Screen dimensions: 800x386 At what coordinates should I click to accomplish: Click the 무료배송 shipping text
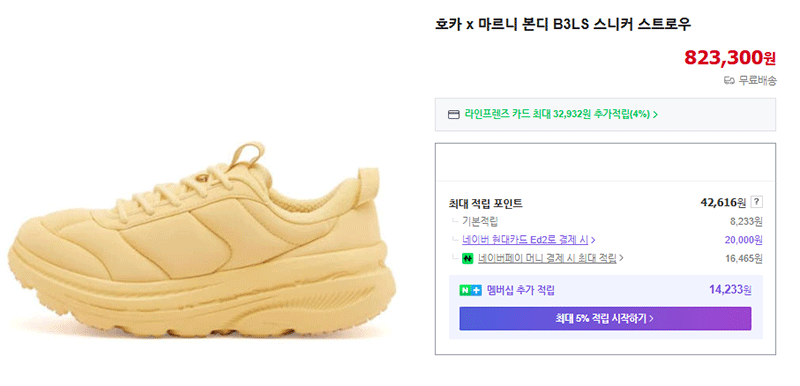757,81
